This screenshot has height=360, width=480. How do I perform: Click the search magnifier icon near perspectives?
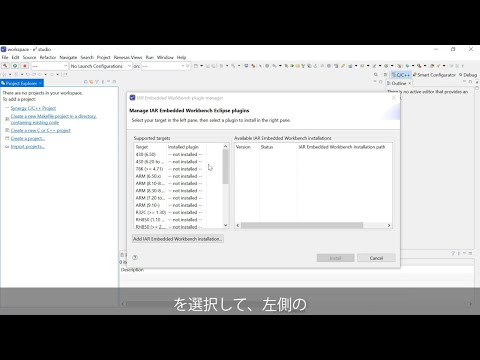[376, 75]
